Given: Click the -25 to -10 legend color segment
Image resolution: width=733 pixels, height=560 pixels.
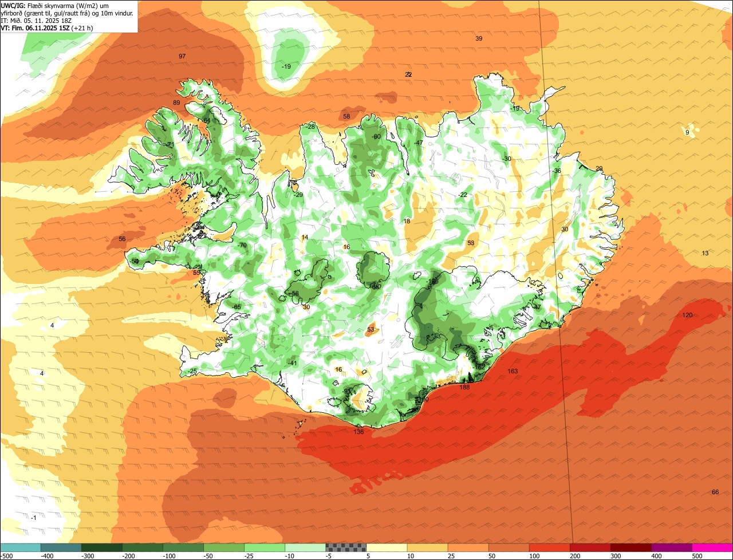Looking at the screenshot, I should click(264, 547).
